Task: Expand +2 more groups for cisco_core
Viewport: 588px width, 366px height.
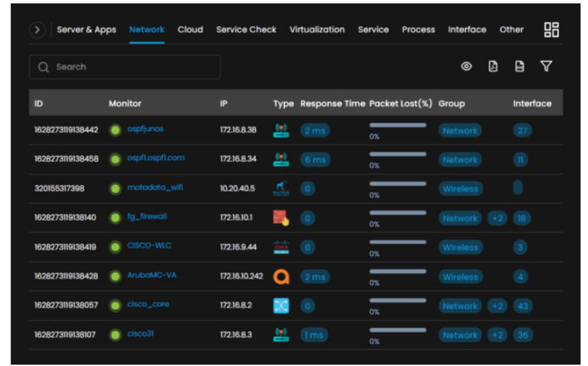Action: point(498,306)
